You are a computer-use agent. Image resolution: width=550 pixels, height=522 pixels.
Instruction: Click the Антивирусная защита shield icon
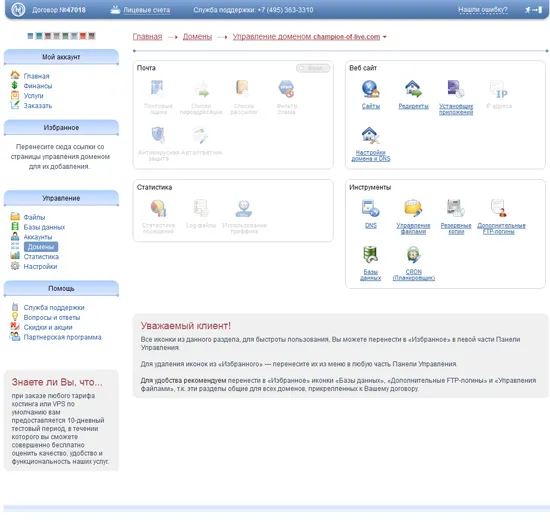tap(158, 135)
